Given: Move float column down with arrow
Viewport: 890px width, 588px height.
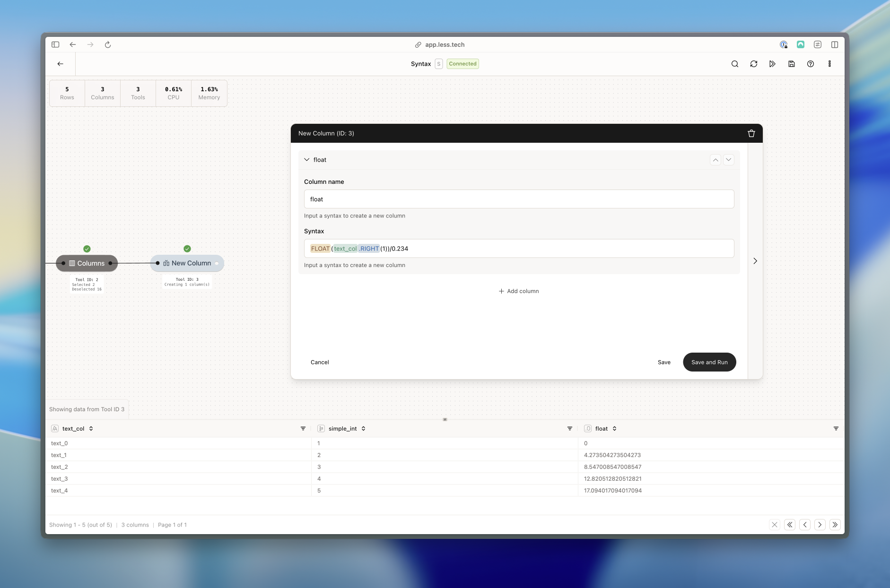Looking at the screenshot, I should coord(729,160).
